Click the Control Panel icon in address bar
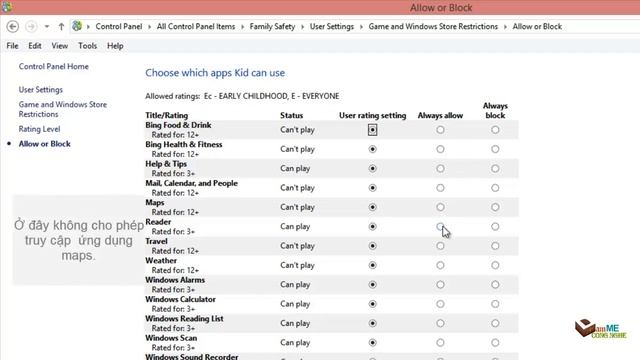Image resolution: width=640 pixels, height=360 pixels. (x=77, y=26)
